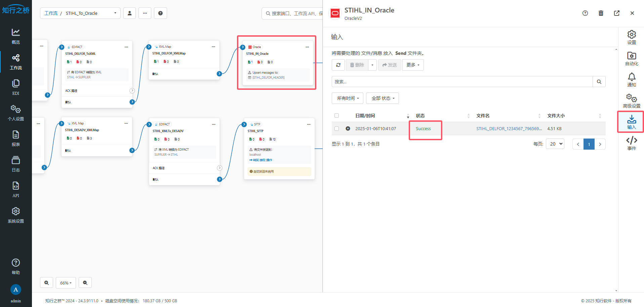The width and height of the screenshot is (644, 307).
Task: Open the 全部 状态 status filter dropdown
Action: pos(383,98)
